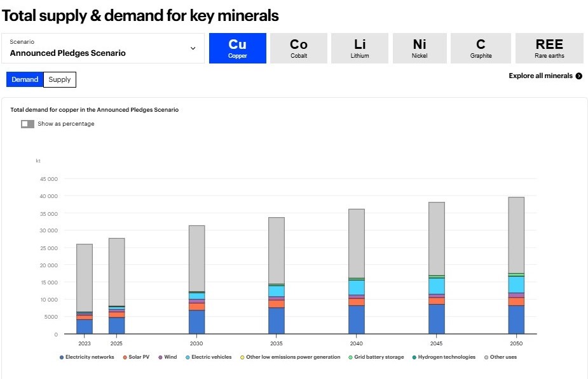Open the Scenario dropdown

[x=103, y=48]
